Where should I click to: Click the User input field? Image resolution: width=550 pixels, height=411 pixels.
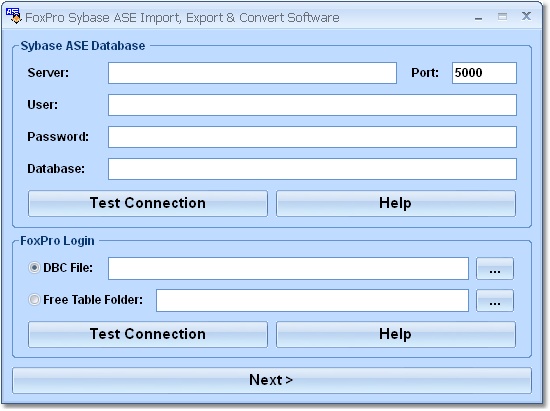[312, 105]
